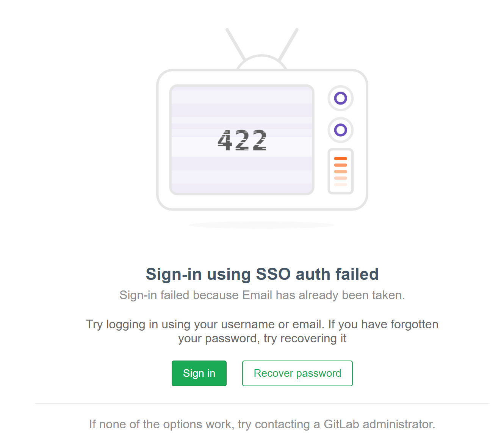Click the shadow beneath the TV illustration

point(261,225)
